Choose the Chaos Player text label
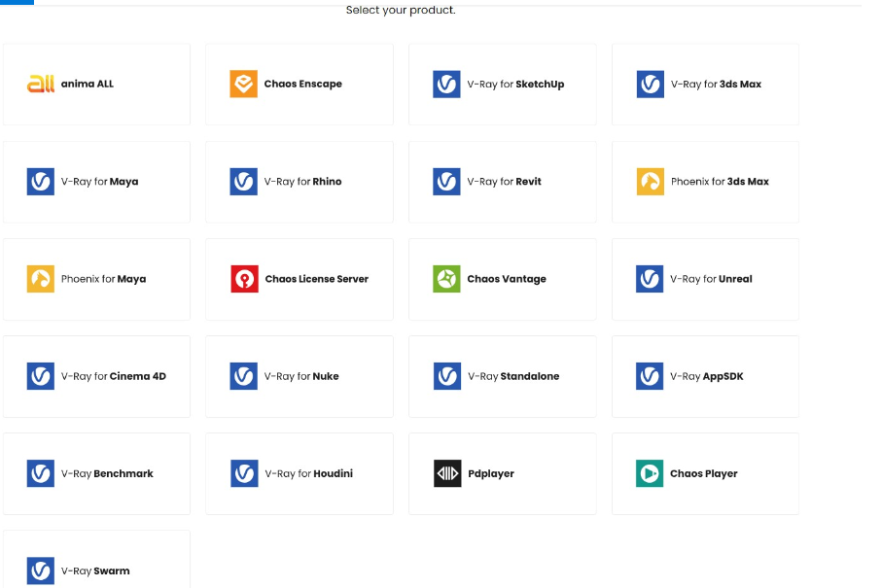 [x=704, y=474]
